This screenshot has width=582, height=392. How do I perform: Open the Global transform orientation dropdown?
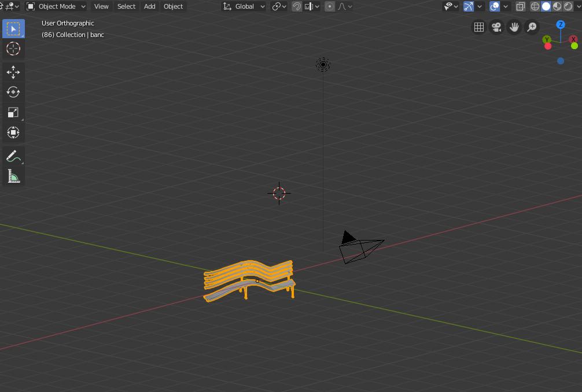coord(244,6)
